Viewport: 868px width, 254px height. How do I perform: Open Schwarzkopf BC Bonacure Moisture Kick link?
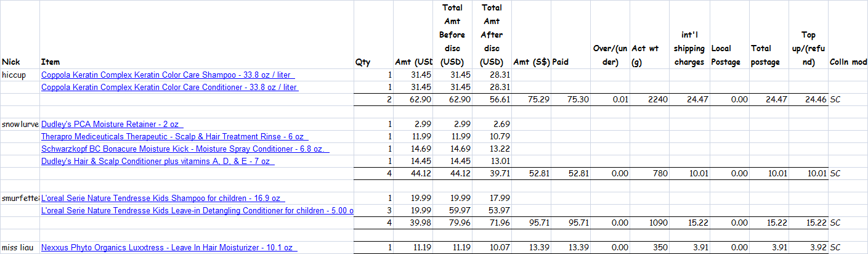pyautogui.click(x=185, y=149)
